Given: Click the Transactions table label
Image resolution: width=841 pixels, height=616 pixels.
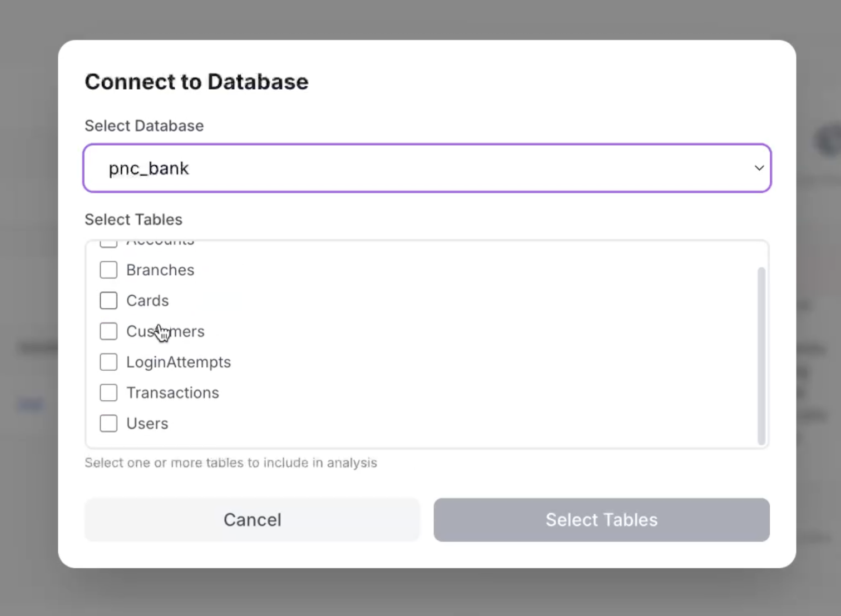Looking at the screenshot, I should pos(172,393).
